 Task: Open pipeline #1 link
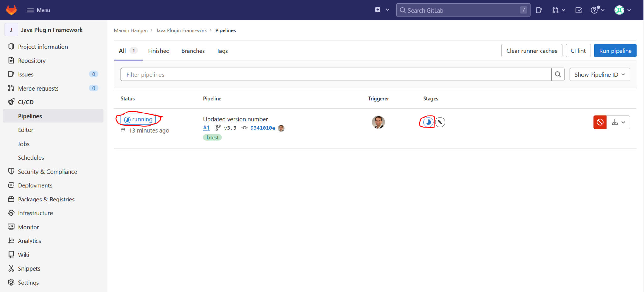206,128
